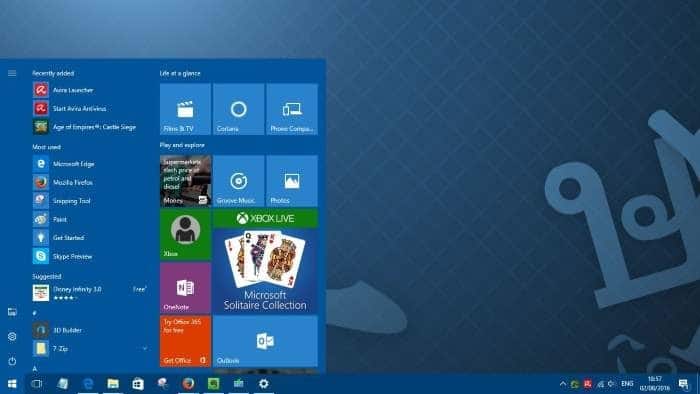This screenshot has height=394, width=700.
Task: Expand the Start menu hamburger icon
Action: [x=12, y=73]
